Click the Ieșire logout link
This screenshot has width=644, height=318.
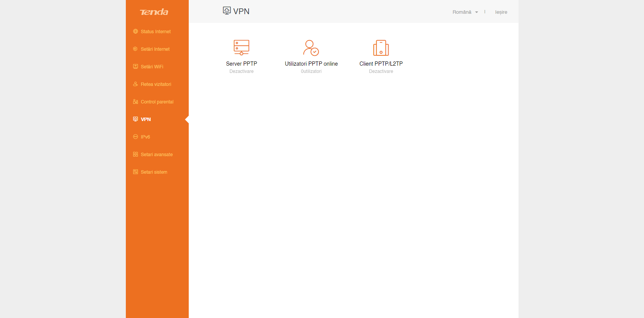tap(501, 12)
